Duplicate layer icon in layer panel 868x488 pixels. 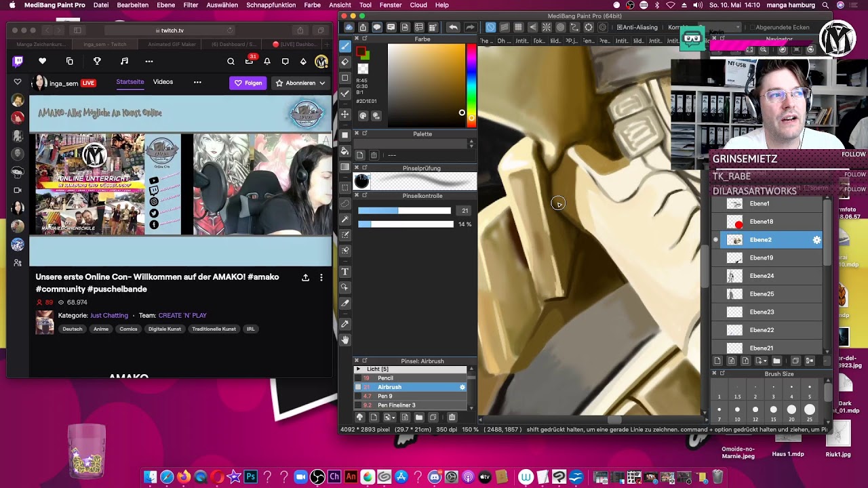(795, 361)
